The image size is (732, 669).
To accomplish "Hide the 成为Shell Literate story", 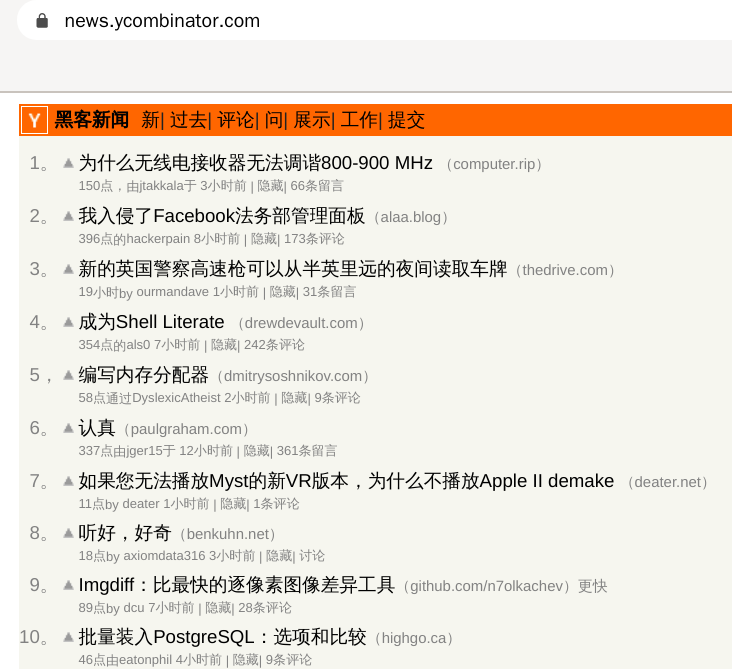I will [x=224, y=345].
